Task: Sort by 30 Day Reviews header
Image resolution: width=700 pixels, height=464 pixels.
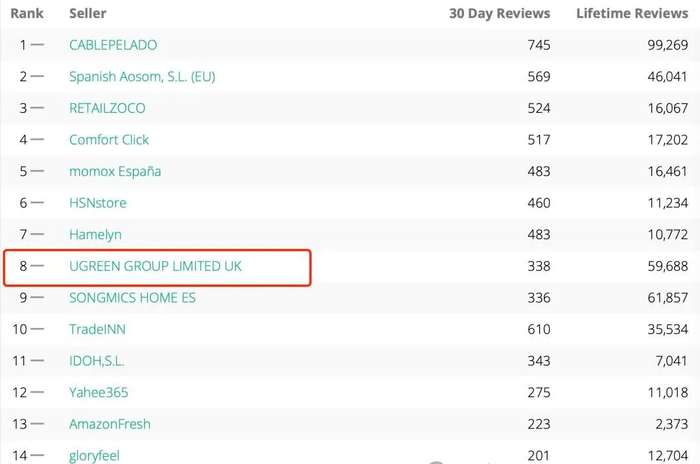Action: click(x=499, y=13)
